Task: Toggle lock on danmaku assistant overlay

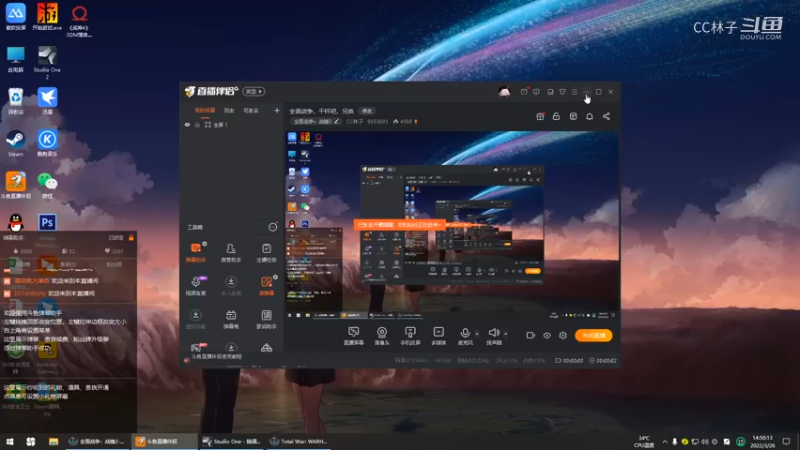Action: (x=131, y=238)
